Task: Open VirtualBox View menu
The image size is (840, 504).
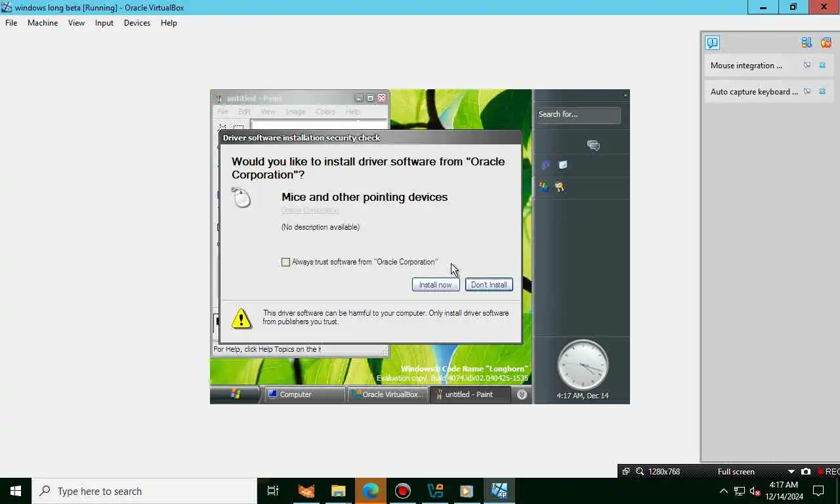Action: [77, 23]
